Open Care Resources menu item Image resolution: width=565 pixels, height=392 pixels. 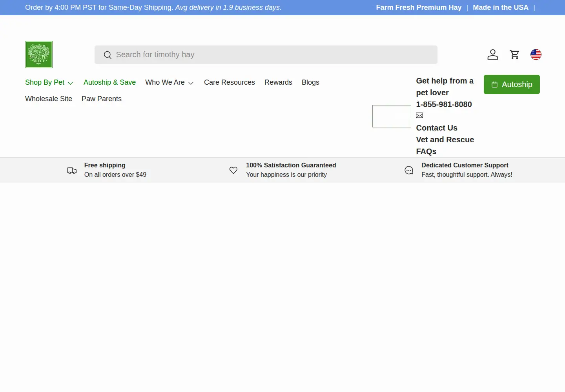tap(230, 82)
